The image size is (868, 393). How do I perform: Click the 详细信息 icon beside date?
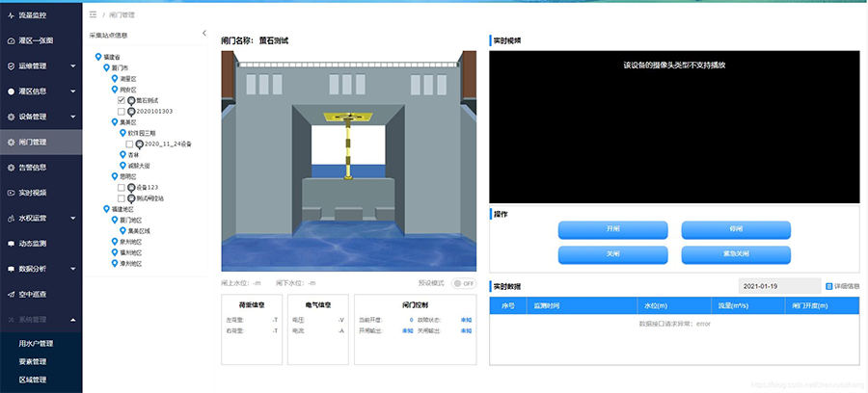click(x=828, y=286)
